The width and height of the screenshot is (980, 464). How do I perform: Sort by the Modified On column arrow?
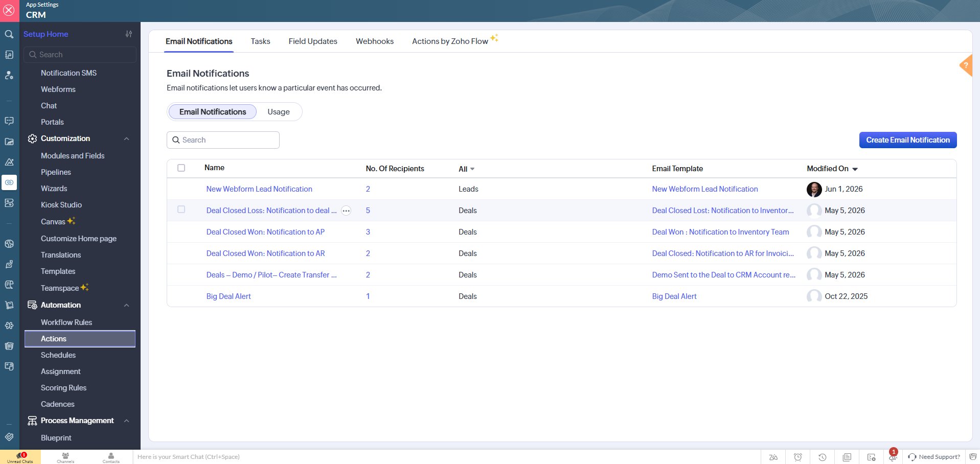(855, 169)
